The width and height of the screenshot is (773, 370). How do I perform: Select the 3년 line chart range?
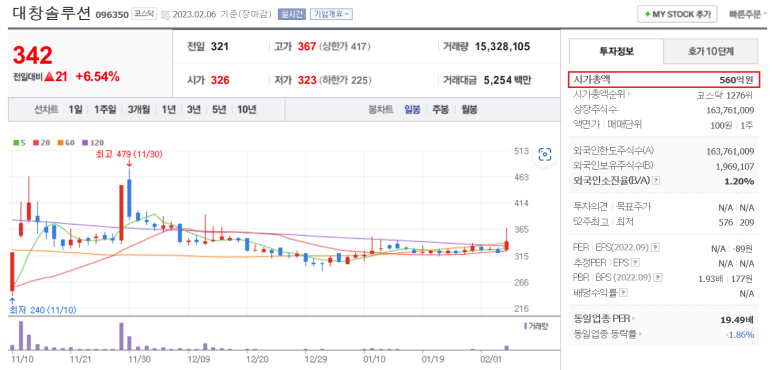(193, 109)
